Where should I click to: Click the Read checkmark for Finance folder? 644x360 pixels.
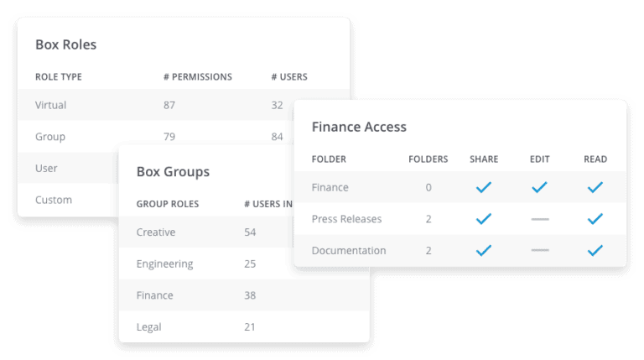pyautogui.click(x=595, y=187)
